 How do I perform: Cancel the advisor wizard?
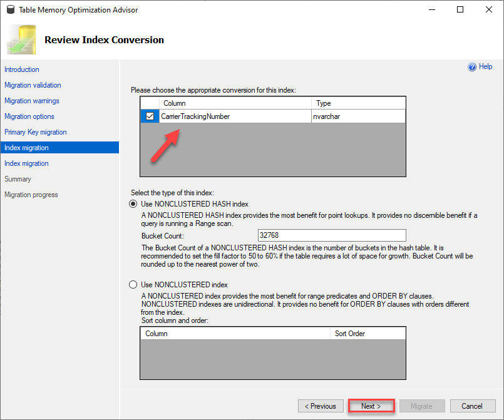(x=473, y=406)
